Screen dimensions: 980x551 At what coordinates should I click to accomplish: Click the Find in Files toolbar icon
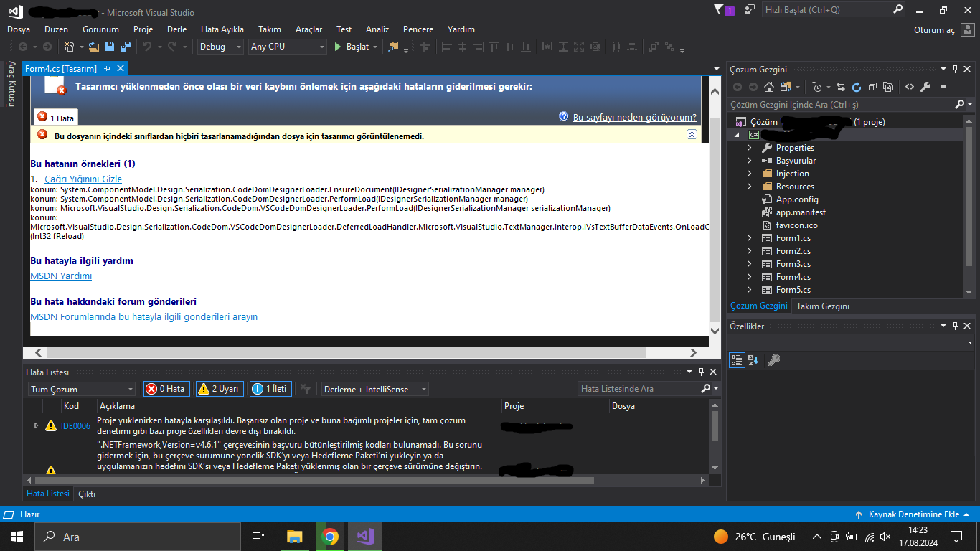point(393,47)
